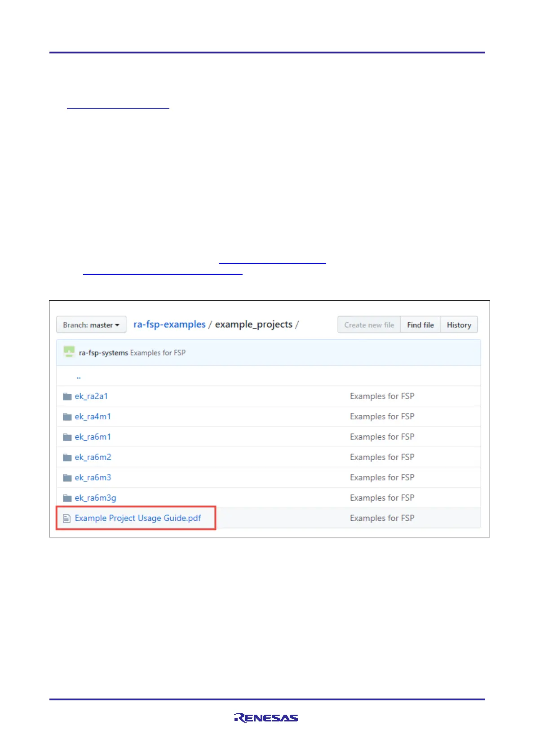Click the ra-fsp-systems avatar icon

tap(69, 352)
